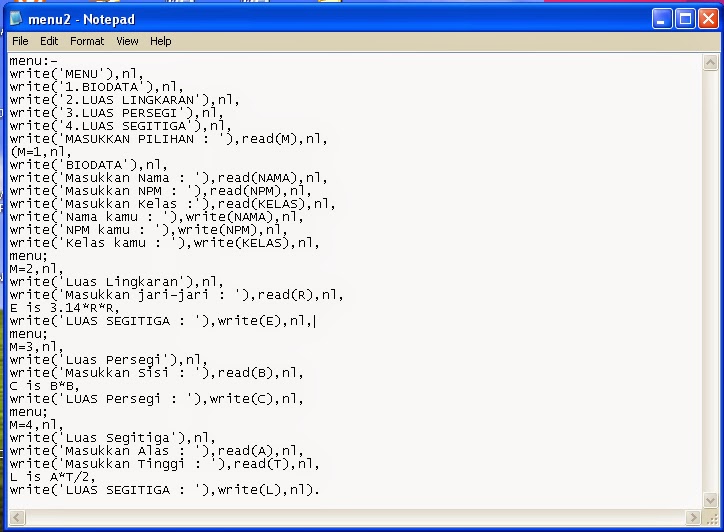This screenshot has height=532, width=724.
Task: Click the line 'M=4,nl,'
Action: pos(36,424)
